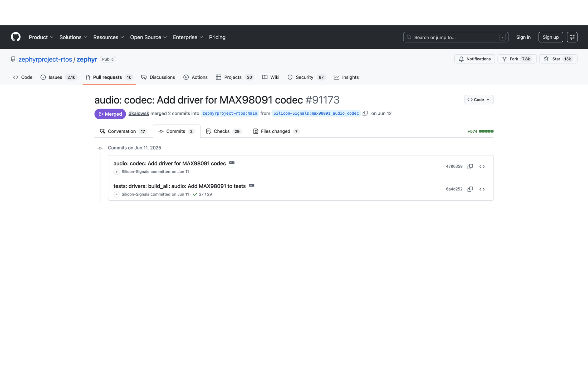
Task: Browse repository at commit 4706359
Action: [482, 166]
